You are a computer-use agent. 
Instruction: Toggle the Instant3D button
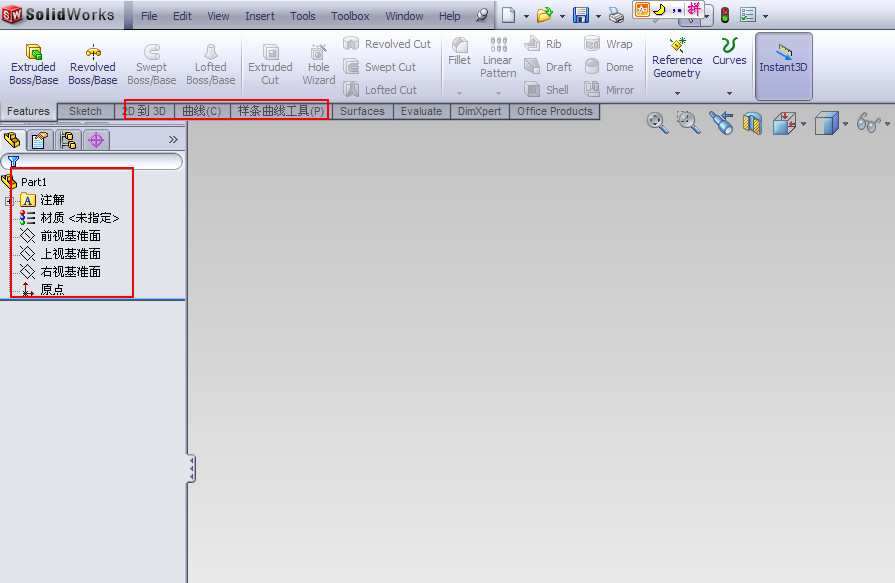tap(783, 66)
